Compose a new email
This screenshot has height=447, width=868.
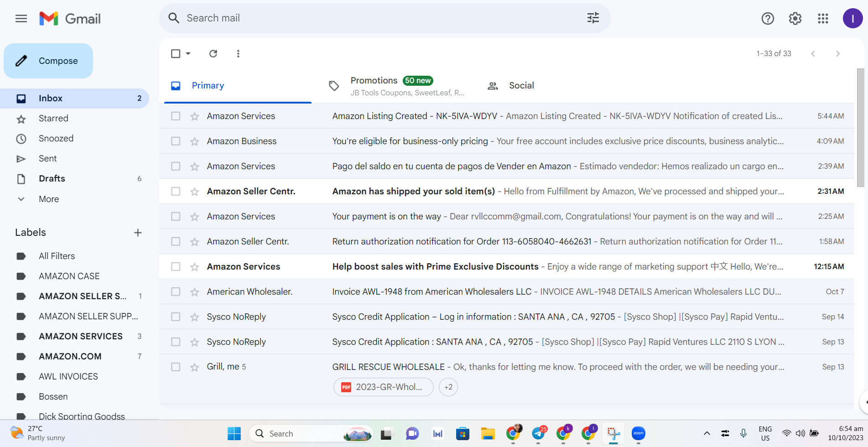(x=48, y=61)
